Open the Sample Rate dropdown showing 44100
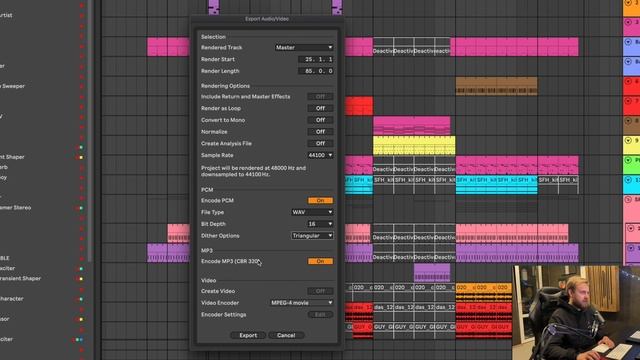Image resolution: width=640 pixels, height=360 pixels. (x=320, y=155)
